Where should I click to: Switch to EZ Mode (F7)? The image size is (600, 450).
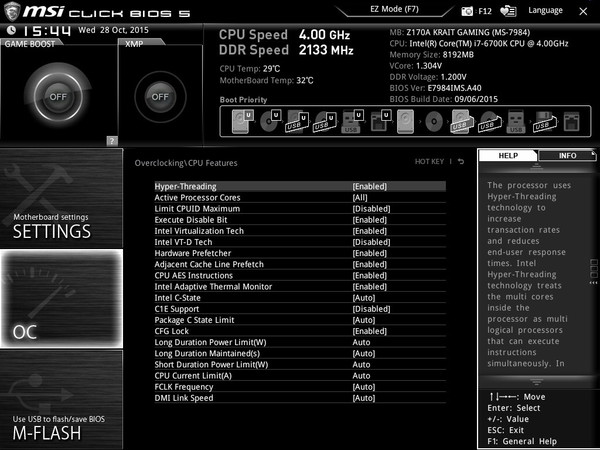(394, 9)
